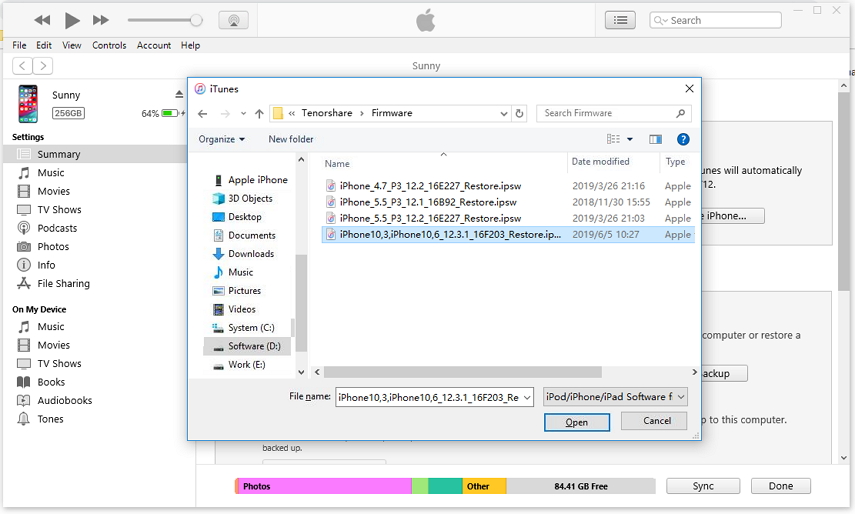Open the list view icon beside search
This screenshot has height=514, width=855.
[x=620, y=20]
